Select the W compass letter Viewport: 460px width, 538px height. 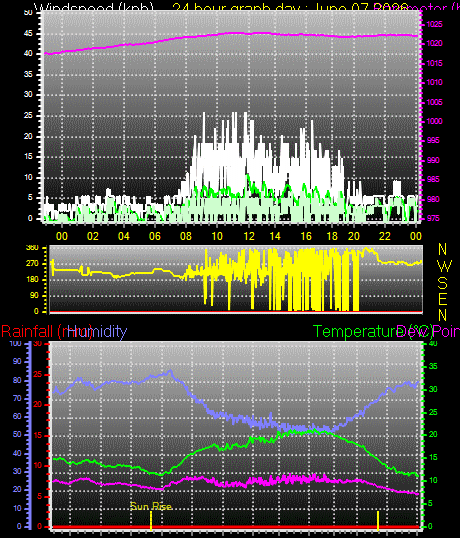point(445,266)
